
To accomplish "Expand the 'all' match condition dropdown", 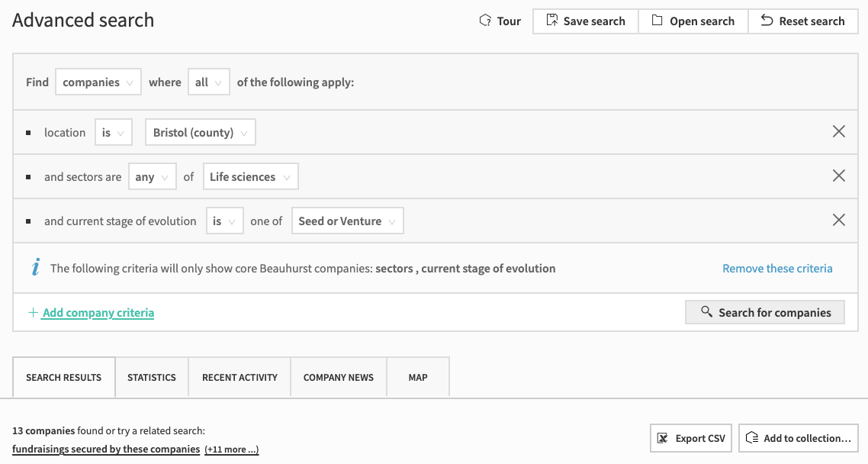I will coord(209,82).
